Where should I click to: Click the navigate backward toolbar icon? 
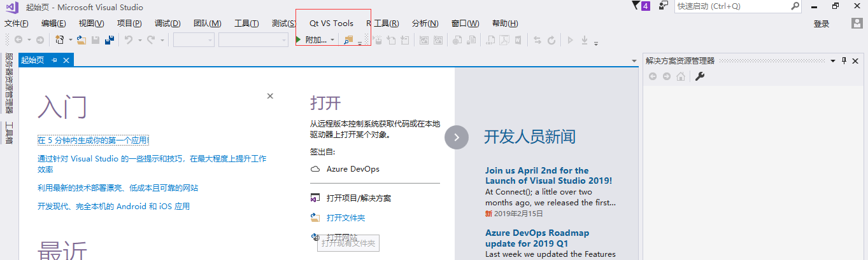click(x=18, y=40)
